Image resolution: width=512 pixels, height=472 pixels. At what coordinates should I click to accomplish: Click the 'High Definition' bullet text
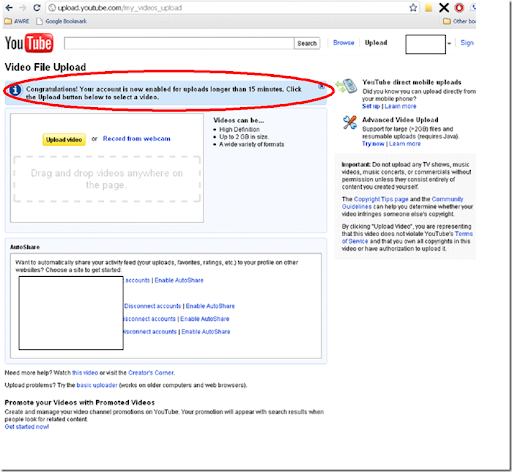click(x=239, y=129)
